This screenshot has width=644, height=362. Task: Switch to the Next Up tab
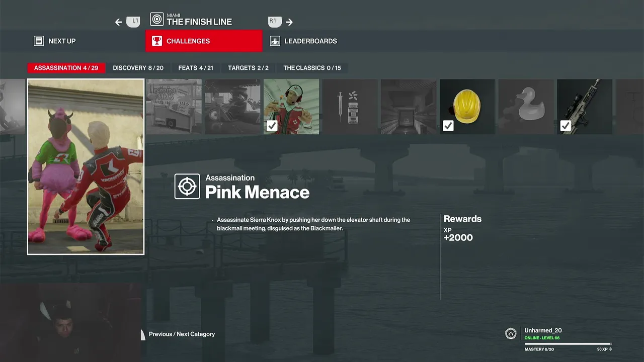click(x=62, y=41)
